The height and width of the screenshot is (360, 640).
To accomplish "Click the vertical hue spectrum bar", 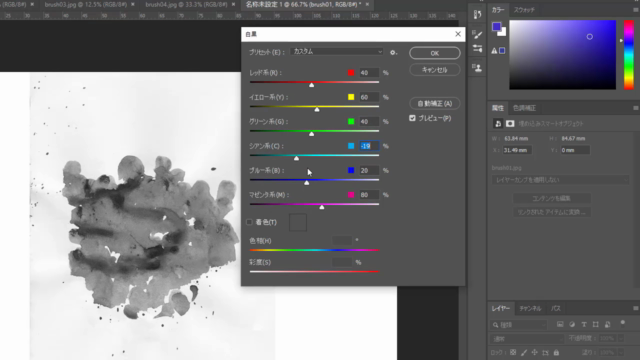I will click(x=629, y=54).
